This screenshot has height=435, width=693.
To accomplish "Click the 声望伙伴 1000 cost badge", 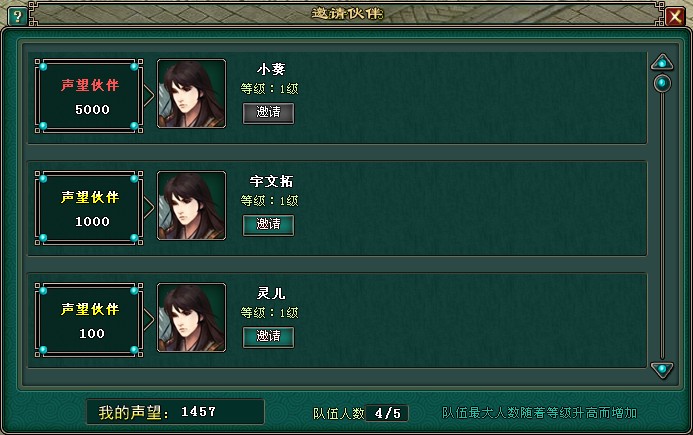I will point(89,208).
